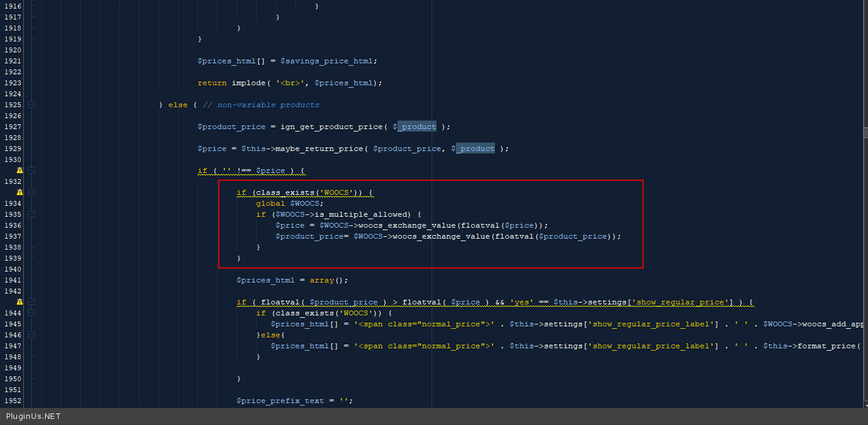Click line number 1927 in the gutter

pyautogui.click(x=13, y=127)
